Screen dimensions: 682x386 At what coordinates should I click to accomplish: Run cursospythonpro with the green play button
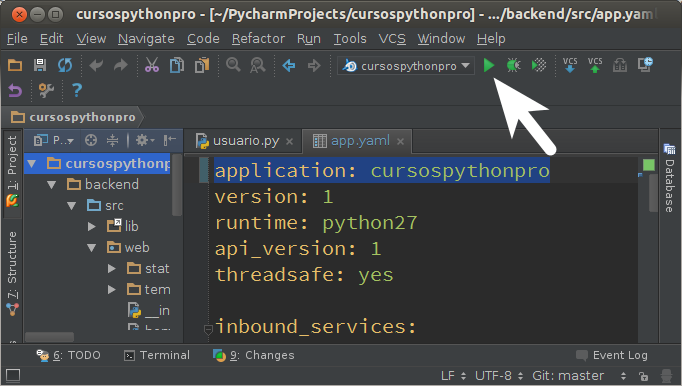pos(489,65)
